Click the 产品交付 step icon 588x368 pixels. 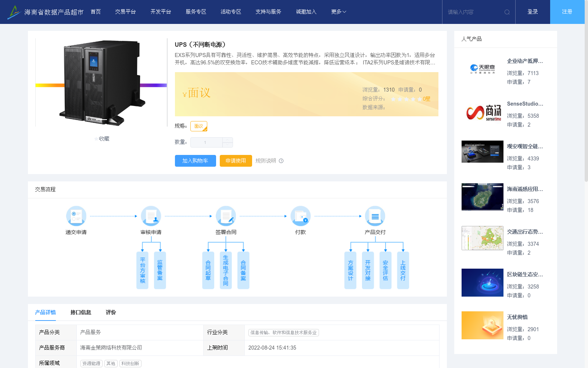[375, 216]
